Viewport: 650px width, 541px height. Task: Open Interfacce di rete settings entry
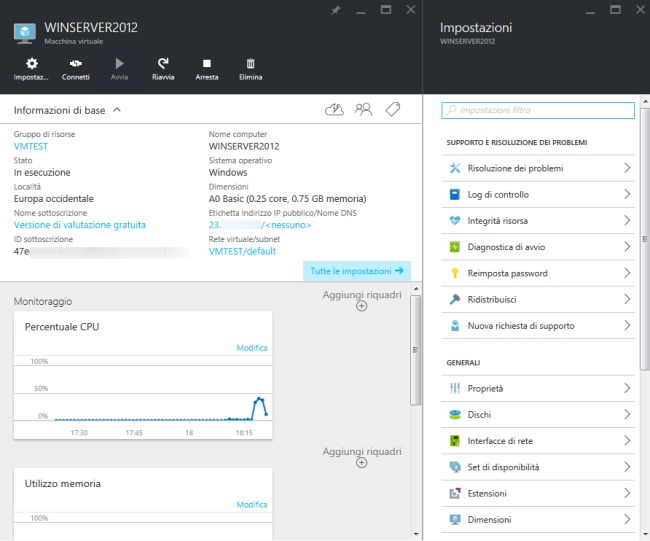(x=538, y=441)
